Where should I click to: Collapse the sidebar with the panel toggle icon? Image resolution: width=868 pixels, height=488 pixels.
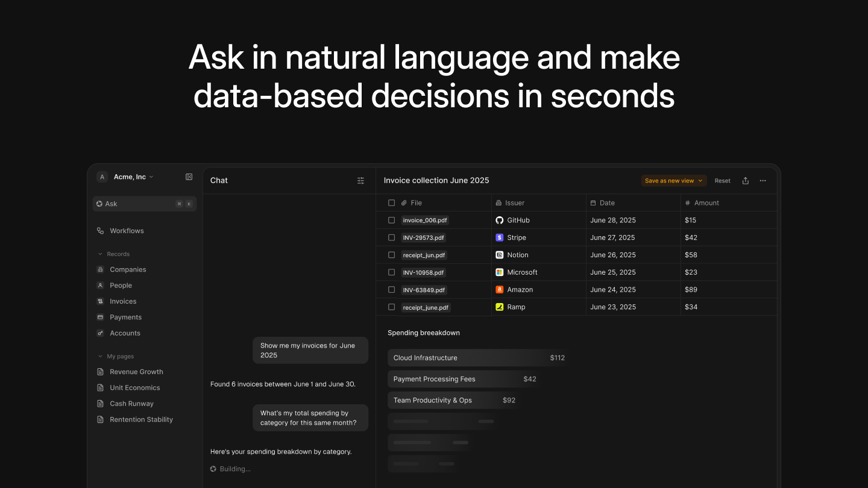tap(189, 177)
